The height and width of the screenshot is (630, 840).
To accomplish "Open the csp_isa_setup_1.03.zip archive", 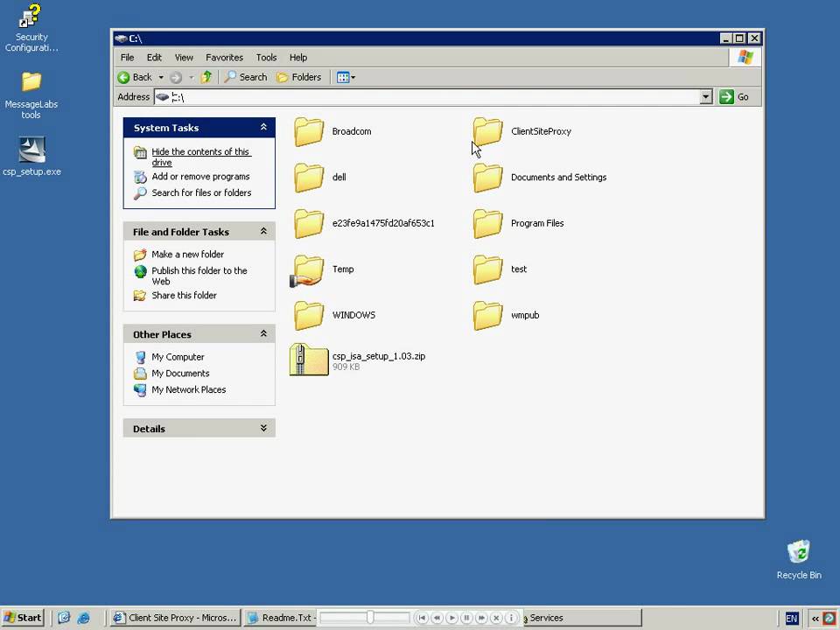I will (x=309, y=360).
